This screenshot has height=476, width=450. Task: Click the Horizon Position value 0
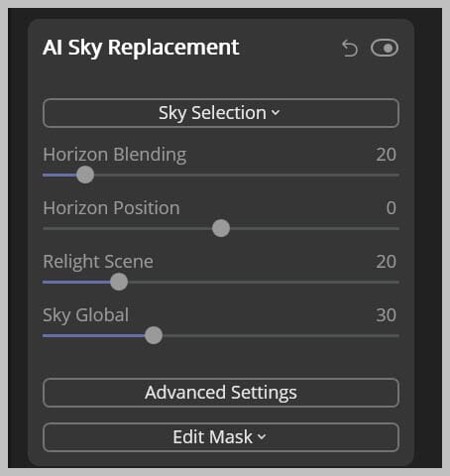(x=392, y=208)
